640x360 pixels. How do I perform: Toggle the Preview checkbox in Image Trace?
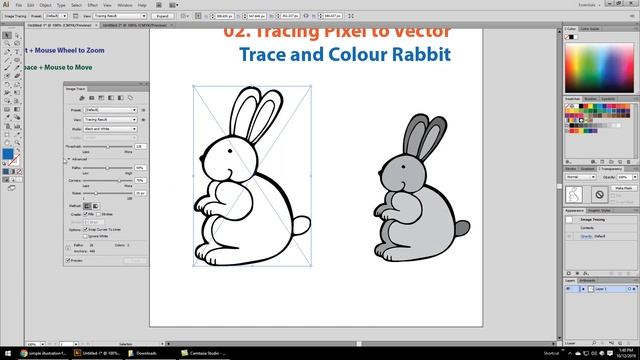(x=68, y=260)
